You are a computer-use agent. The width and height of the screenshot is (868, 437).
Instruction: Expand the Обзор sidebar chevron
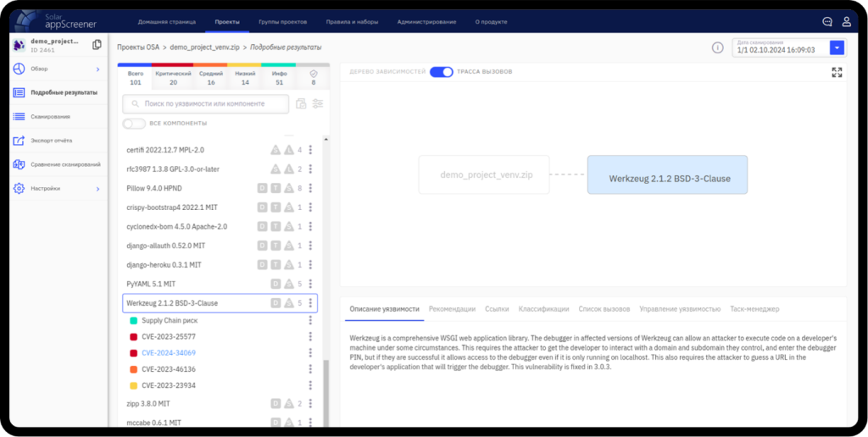click(97, 69)
